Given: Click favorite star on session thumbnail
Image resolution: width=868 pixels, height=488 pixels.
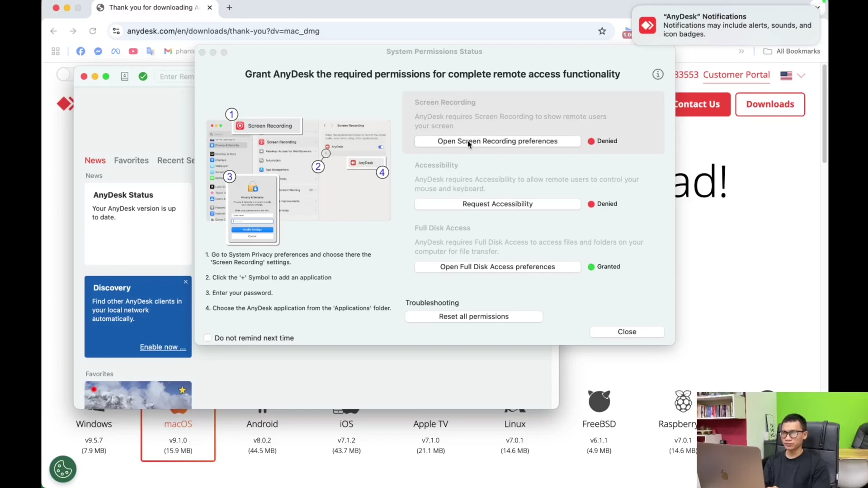Looking at the screenshot, I should (182, 390).
